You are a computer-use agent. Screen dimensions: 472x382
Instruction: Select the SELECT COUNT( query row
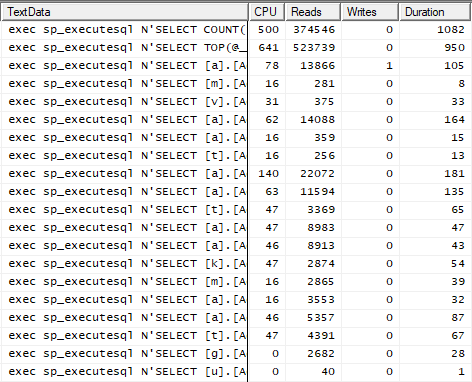pos(236,30)
